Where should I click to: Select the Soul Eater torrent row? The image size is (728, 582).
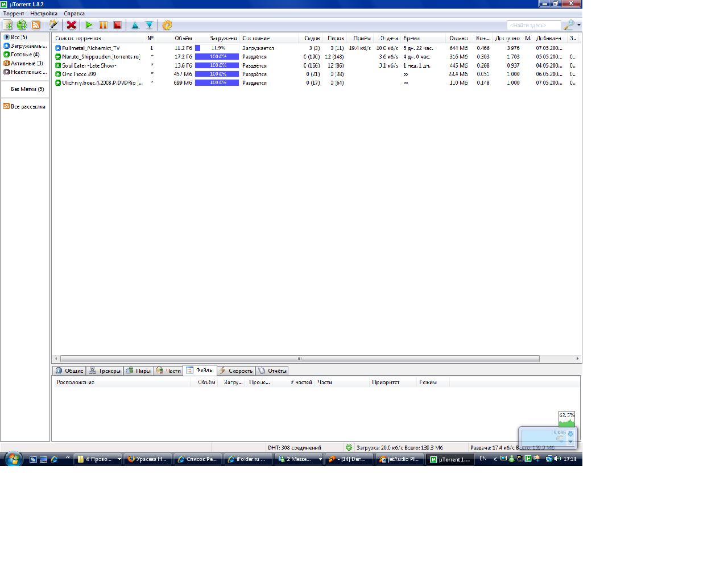pyautogui.click(x=317, y=65)
